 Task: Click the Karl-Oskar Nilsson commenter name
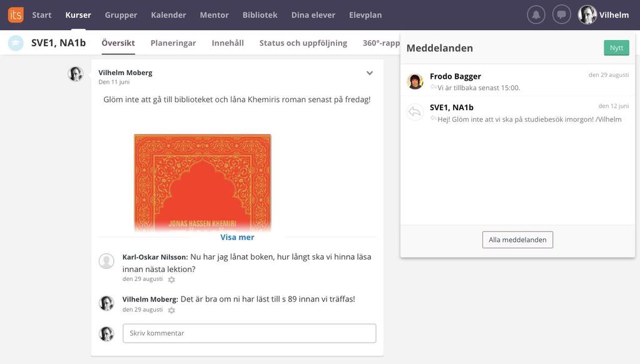click(155, 257)
